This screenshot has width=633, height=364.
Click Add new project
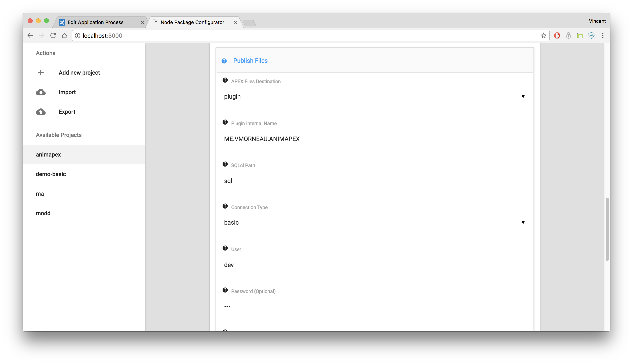pyautogui.click(x=79, y=73)
